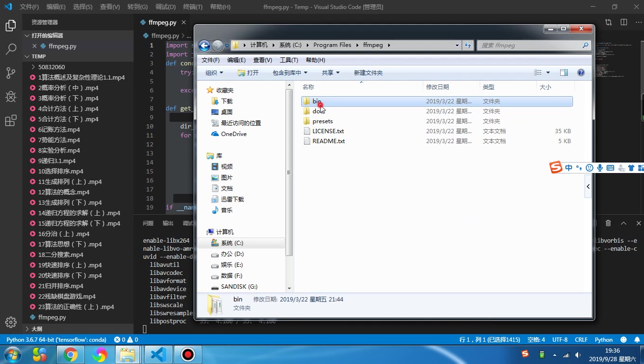This screenshot has height=364, width=644.
Task: Click the errors and warnings status bar indicator
Action: 126,340
